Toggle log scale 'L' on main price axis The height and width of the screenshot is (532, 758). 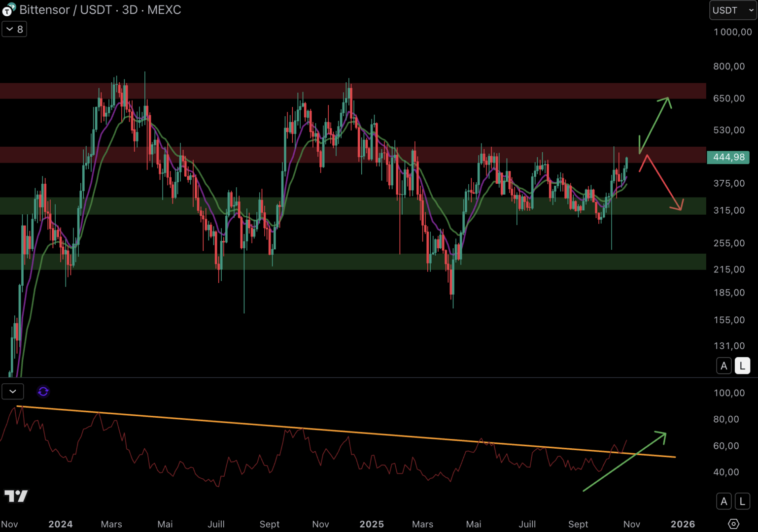click(742, 366)
